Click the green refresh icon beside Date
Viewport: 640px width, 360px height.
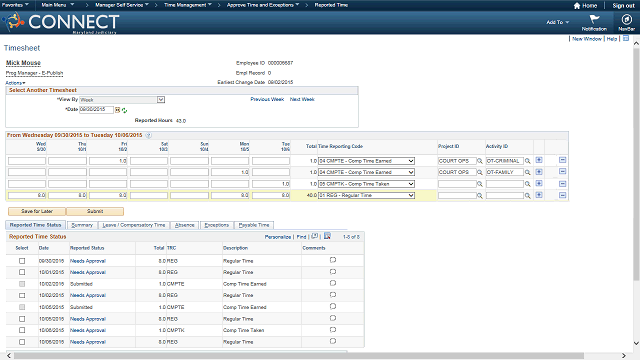[x=124, y=110]
